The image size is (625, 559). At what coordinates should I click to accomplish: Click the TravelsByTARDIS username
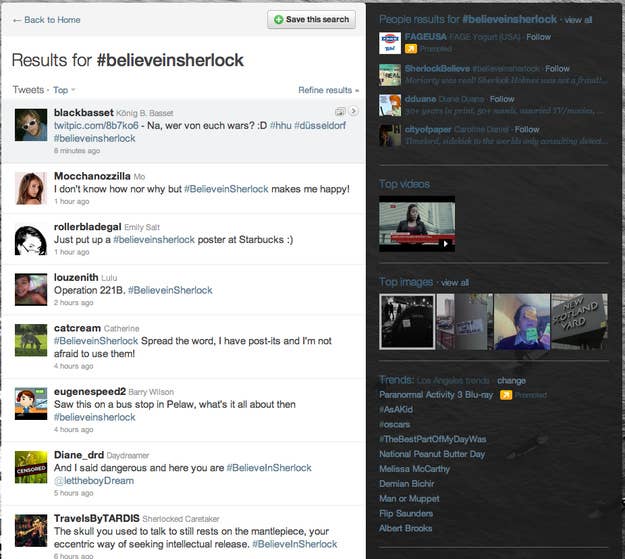tap(96, 518)
